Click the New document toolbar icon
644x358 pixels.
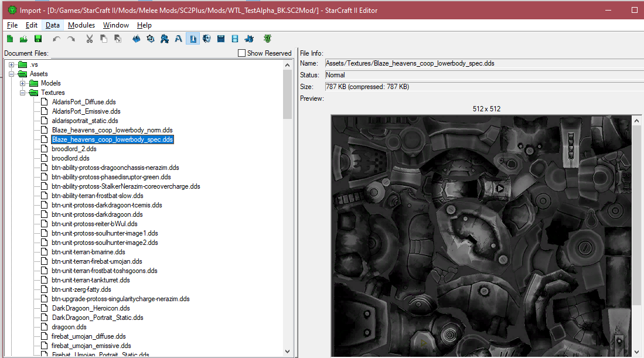pyautogui.click(x=10, y=39)
